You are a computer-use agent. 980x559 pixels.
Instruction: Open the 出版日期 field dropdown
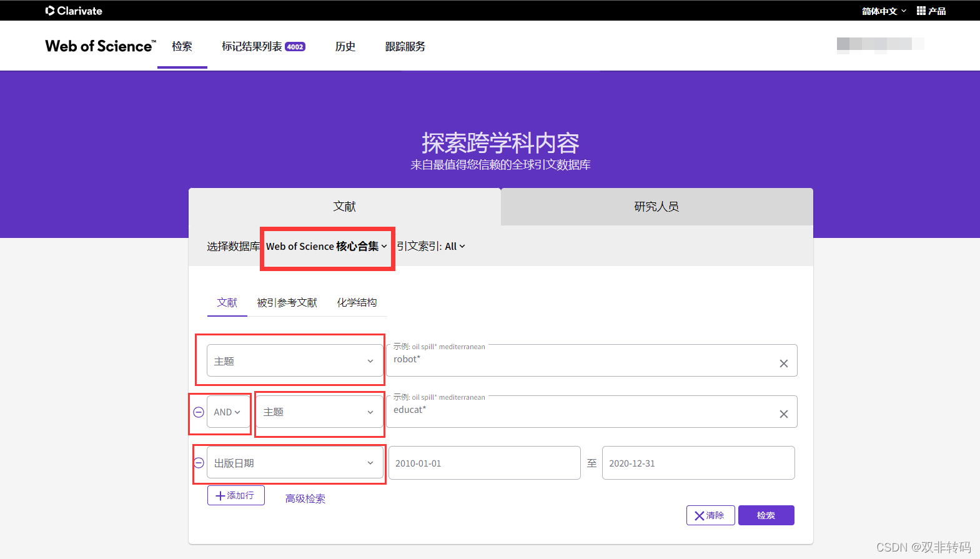pyautogui.click(x=295, y=463)
